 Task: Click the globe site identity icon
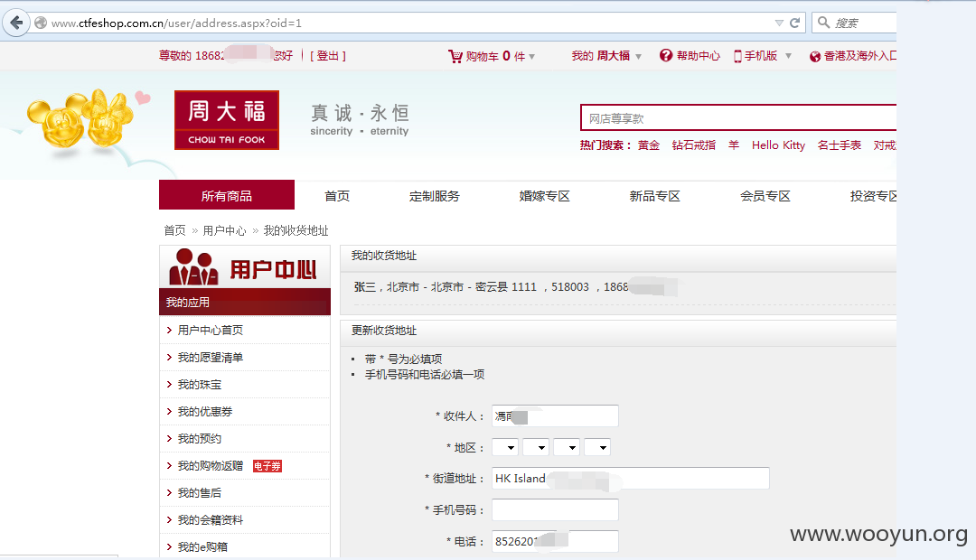click(x=41, y=23)
